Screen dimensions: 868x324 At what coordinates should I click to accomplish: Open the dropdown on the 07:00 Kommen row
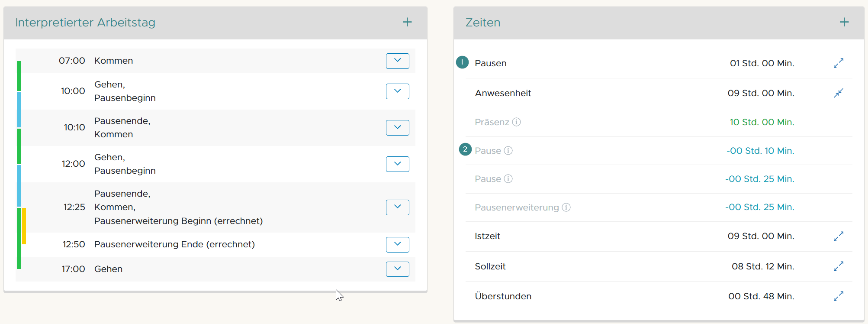[397, 61]
